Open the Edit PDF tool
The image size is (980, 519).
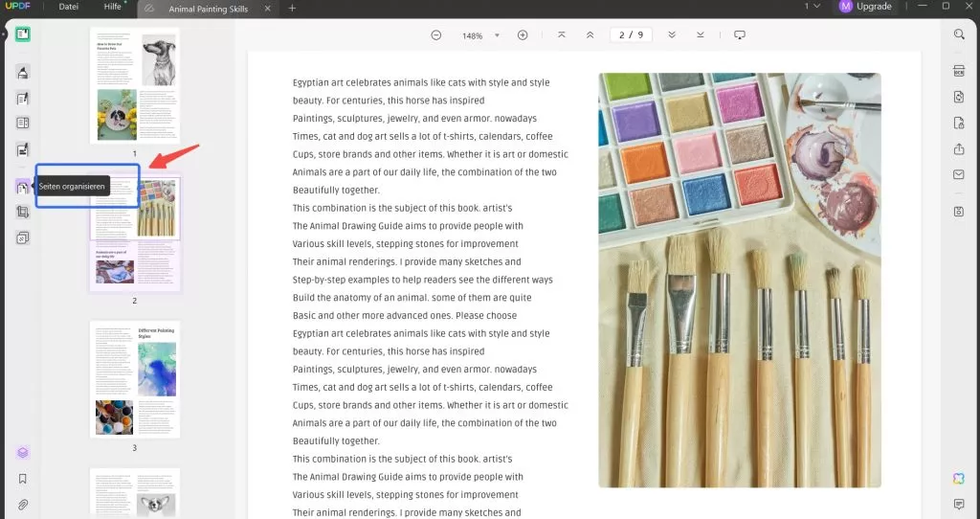[x=23, y=99]
